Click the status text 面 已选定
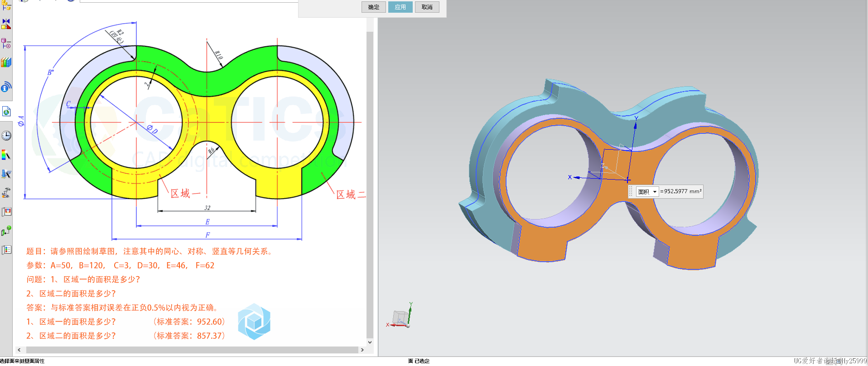 click(419, 361)
